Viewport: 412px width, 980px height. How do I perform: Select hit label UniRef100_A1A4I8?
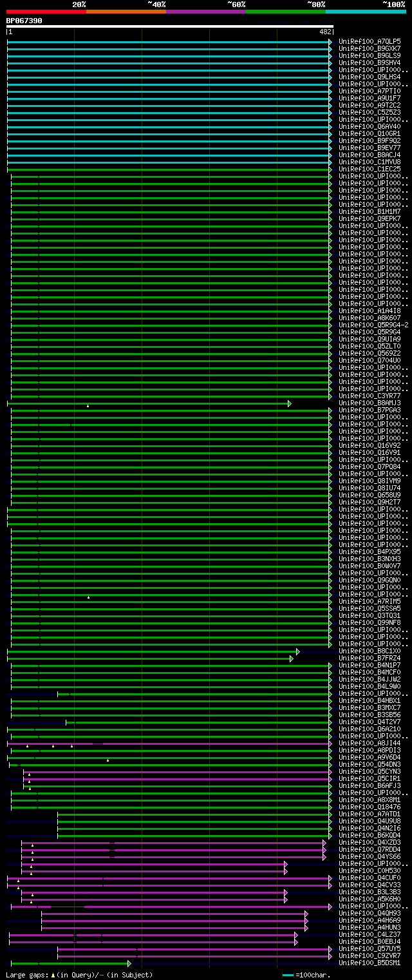pyautogui.click(x=370, y=311)
